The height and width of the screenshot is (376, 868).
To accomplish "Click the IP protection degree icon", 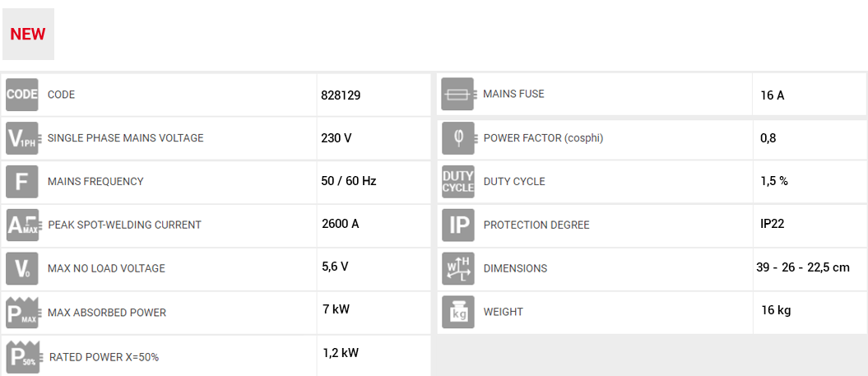I will pyautogui.click(x=457, y=225).
